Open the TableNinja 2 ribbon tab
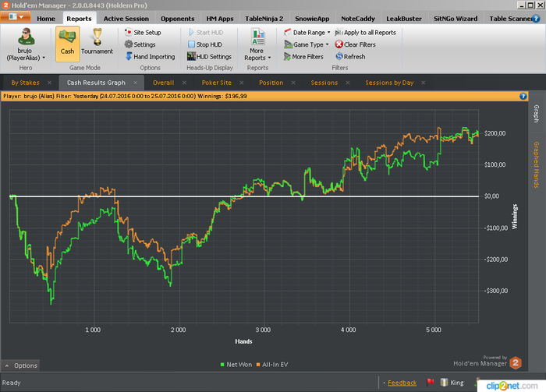 pyautogui.click(x=264, y=19)
